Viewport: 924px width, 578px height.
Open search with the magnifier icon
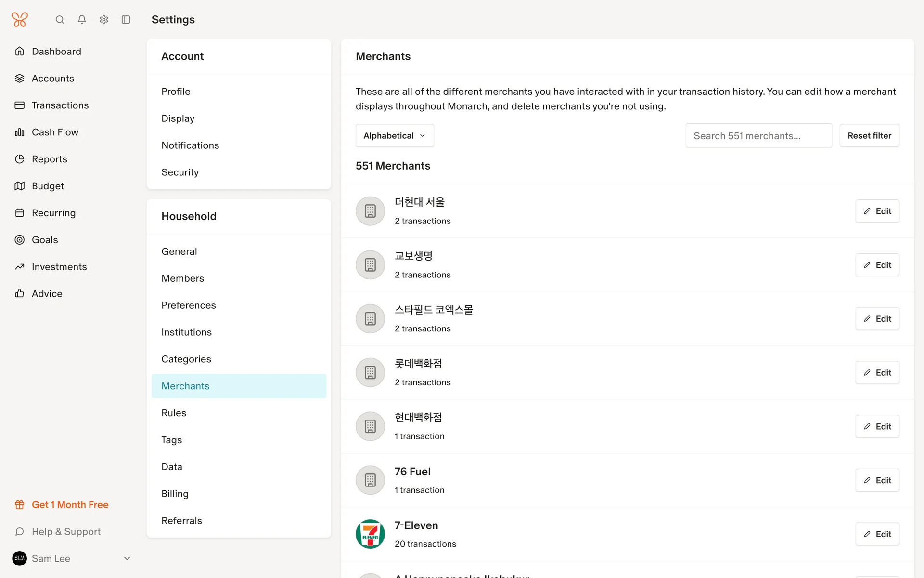tap(60, 20)
